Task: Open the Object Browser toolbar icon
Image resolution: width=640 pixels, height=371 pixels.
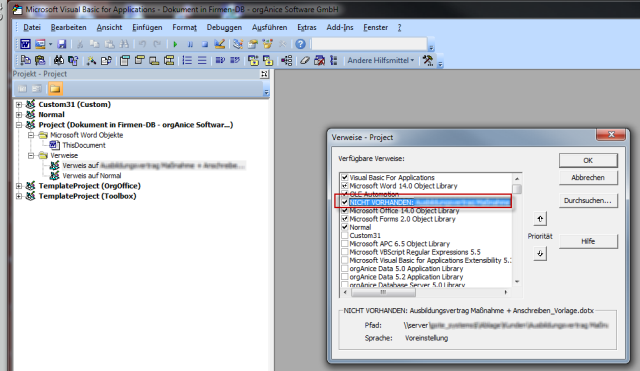Action: [x=267, y=44]
